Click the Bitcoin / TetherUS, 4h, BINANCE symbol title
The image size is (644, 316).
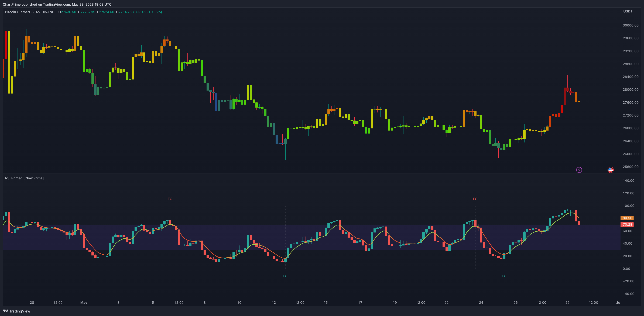coord(31,12)
